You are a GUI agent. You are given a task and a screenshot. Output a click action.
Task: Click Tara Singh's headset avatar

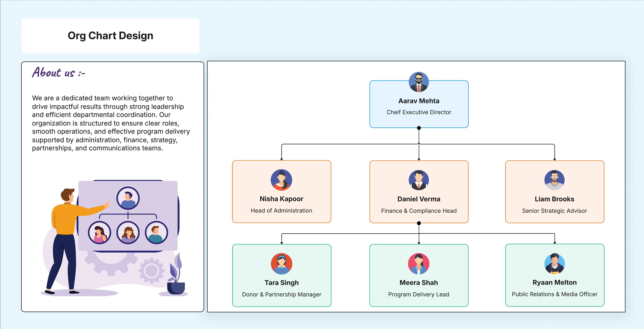(x=282, y=264)
